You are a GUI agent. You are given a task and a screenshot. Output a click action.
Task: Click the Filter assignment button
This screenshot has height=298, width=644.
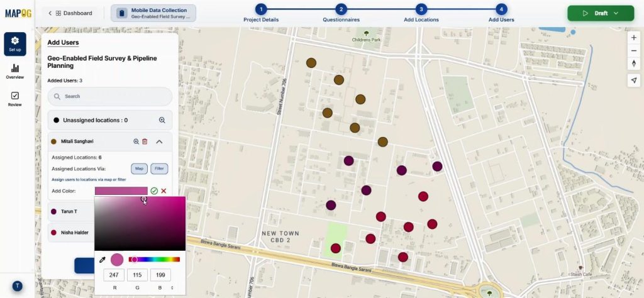tap(160, 168)
